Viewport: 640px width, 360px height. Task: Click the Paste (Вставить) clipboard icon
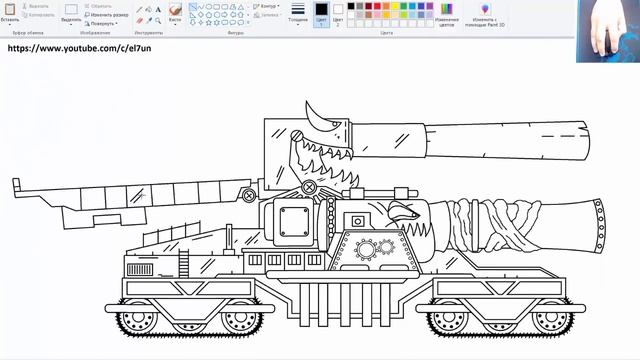(x=10, y=9)
